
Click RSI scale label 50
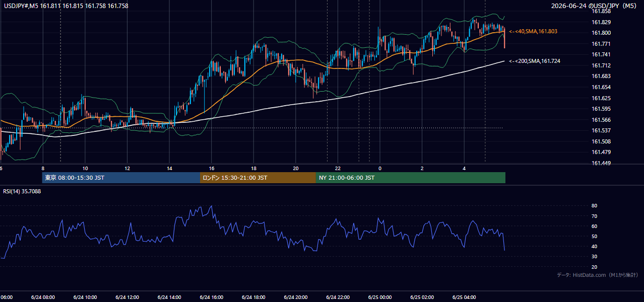tap(594, 236)
